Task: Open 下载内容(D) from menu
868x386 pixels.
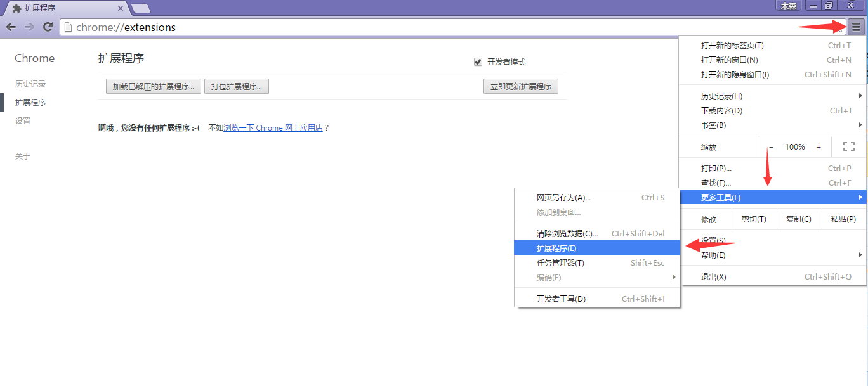Action: tap(772, 110)
